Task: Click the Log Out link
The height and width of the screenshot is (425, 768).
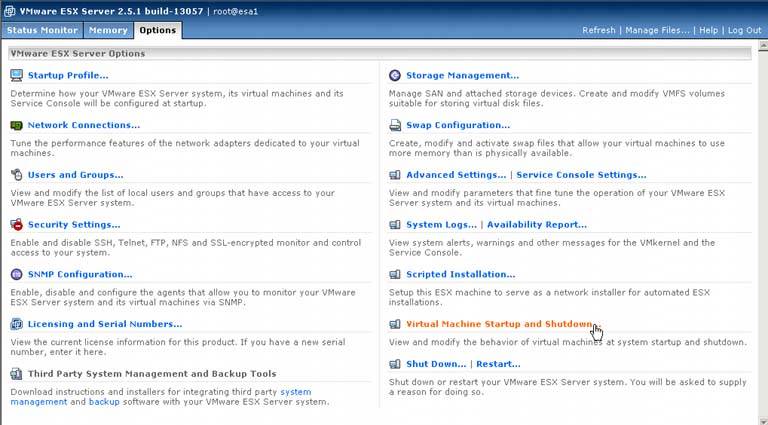Action: point(745,30)
